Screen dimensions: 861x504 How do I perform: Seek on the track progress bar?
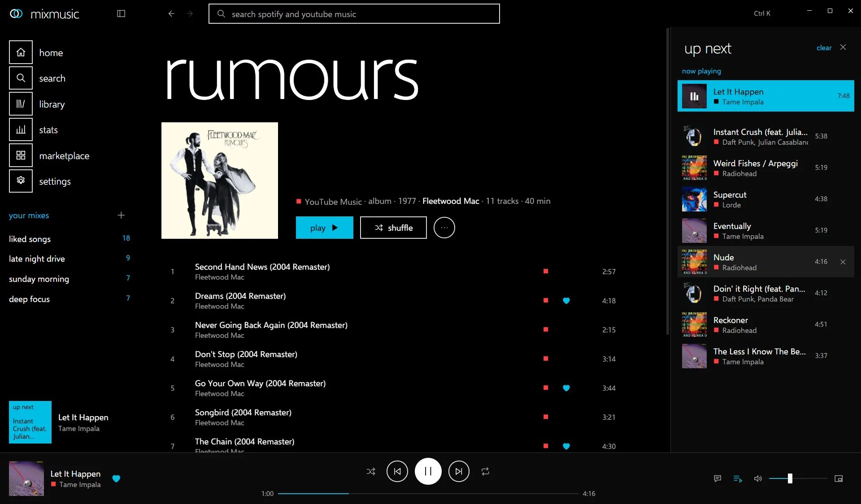click(x=428, y=494)
